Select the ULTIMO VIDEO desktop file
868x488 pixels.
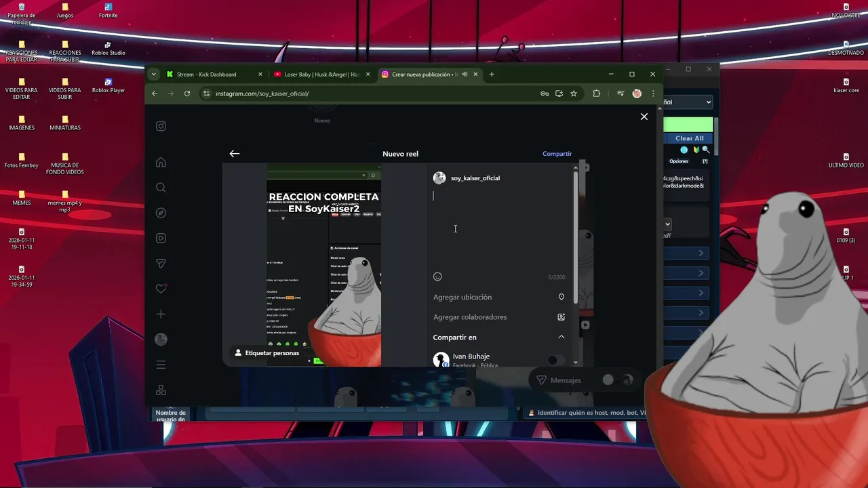pos(846,161)
